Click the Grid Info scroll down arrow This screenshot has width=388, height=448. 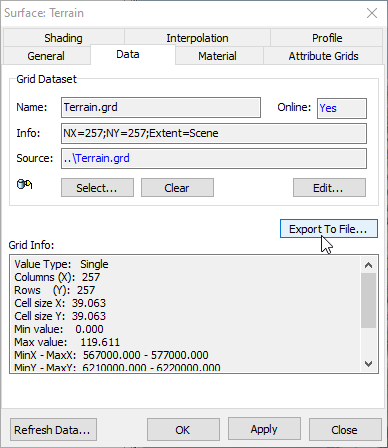(x=368, y=363)
